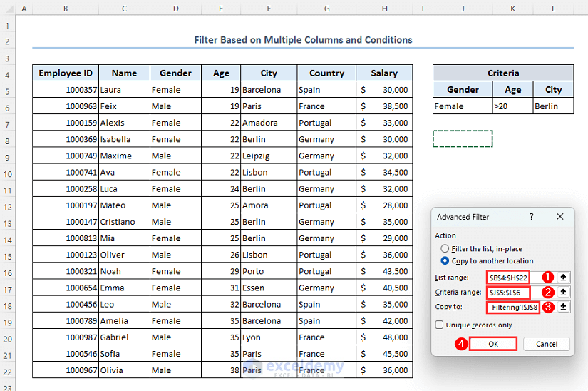Confirm Advanced Filter with OK
The image size is (588, 391).
click(x=493, y=344)
